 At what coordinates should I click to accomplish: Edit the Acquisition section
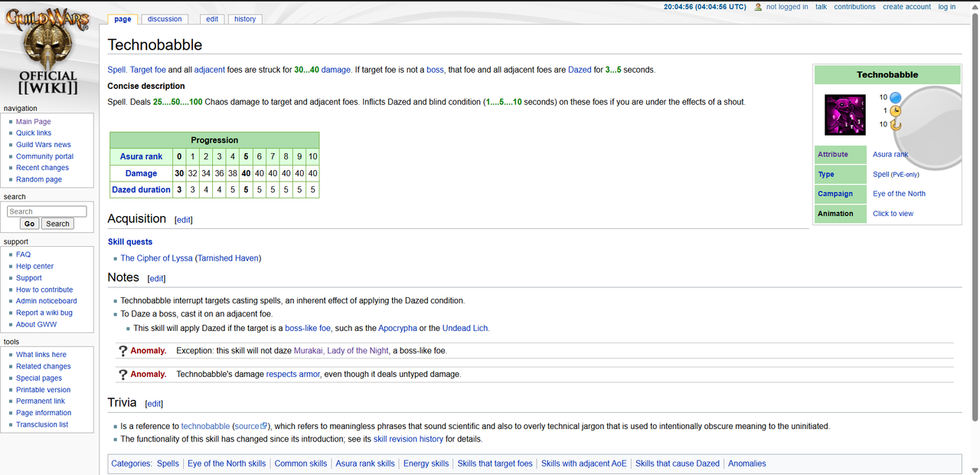184,220
